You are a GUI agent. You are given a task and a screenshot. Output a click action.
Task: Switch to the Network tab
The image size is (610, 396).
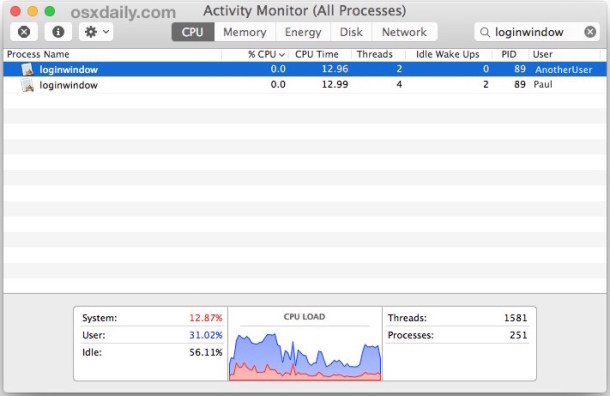tap(405, 32)
